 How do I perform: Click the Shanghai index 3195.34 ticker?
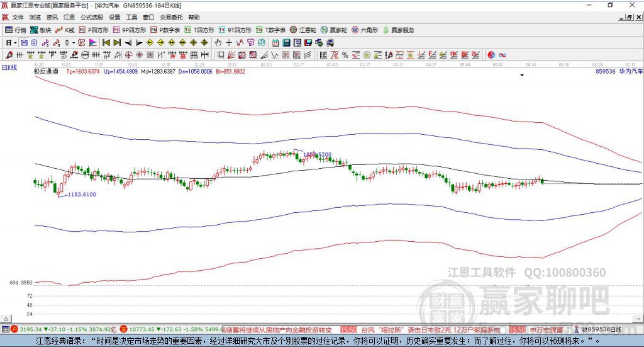point(30,330)
